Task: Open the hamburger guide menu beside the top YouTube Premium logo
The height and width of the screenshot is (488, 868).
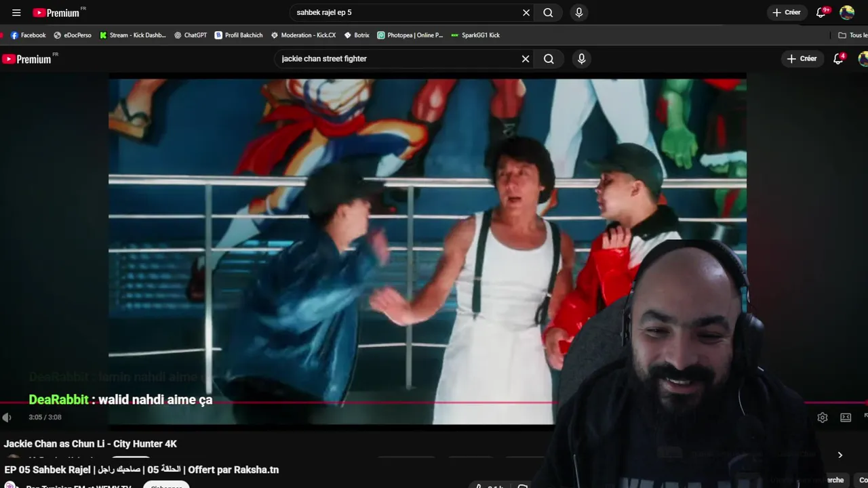Action: click(x=16, y=12)
